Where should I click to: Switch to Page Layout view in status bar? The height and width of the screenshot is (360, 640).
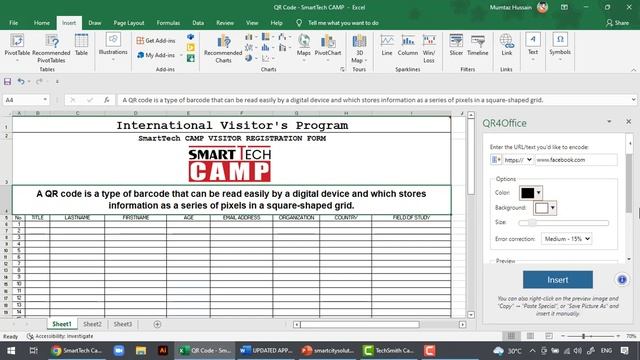tap(530, 336)
